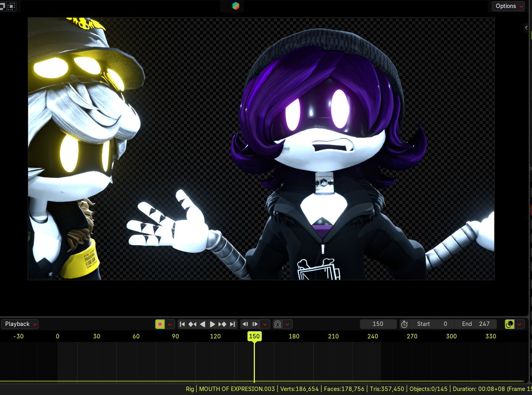
Task: Click the colored cube gizmo icon
Action: 236,6
